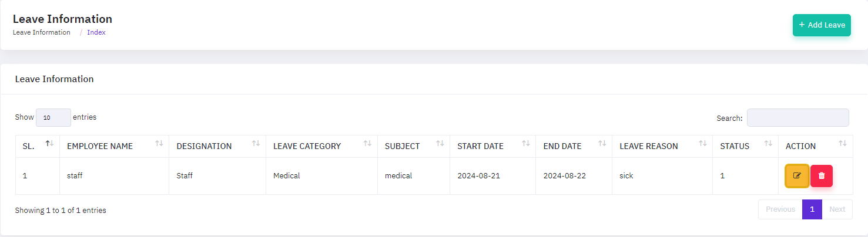Click the Add Leave button

point(822,25)
